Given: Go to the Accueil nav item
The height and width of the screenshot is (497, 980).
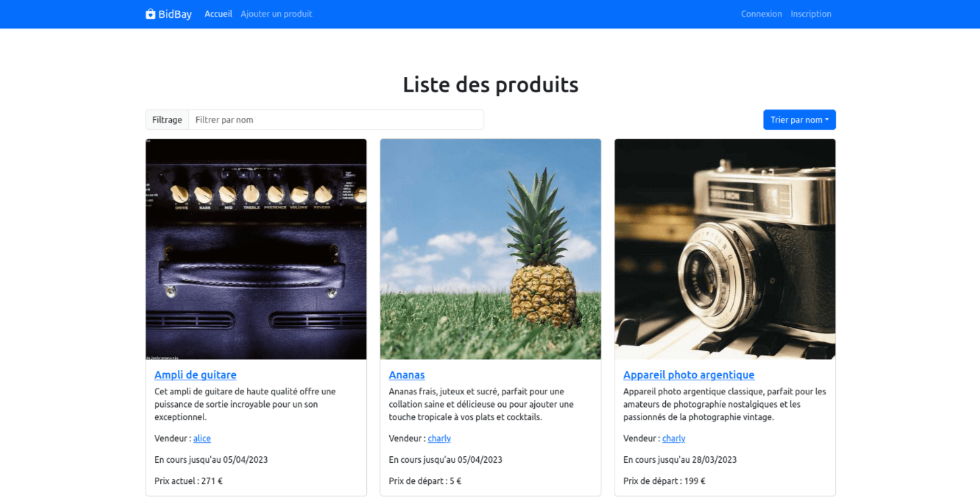Looking at the screenshot, I should click(x=218, y=14).
